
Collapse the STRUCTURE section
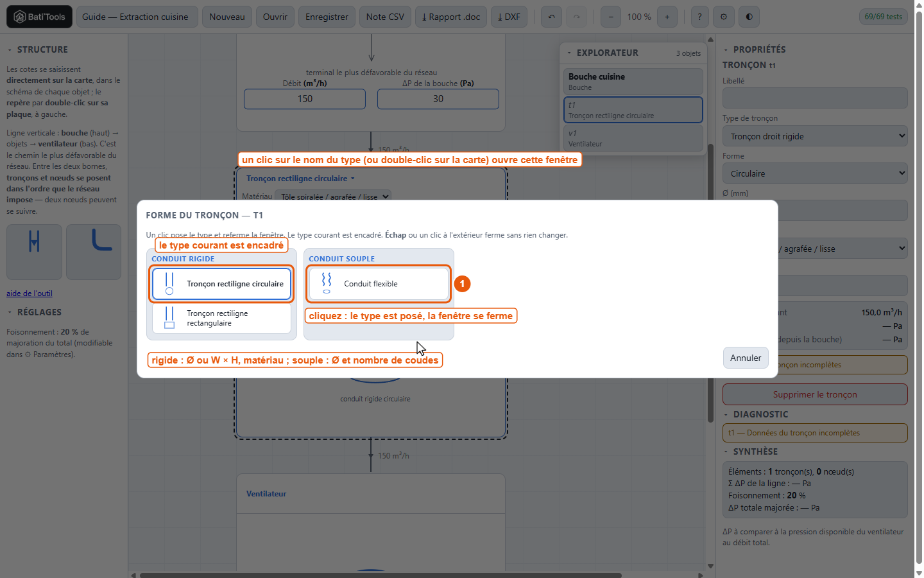[37, 49]
